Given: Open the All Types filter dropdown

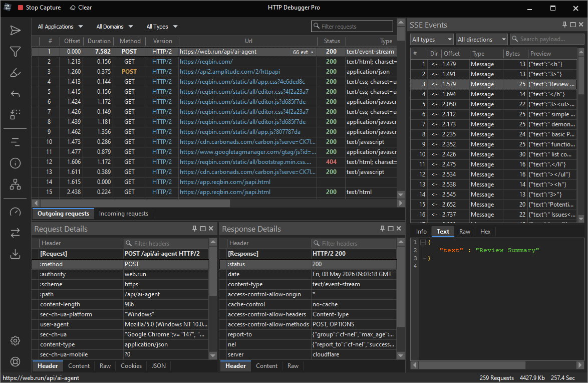Looking at the screenshot, I should click(162, 27).
